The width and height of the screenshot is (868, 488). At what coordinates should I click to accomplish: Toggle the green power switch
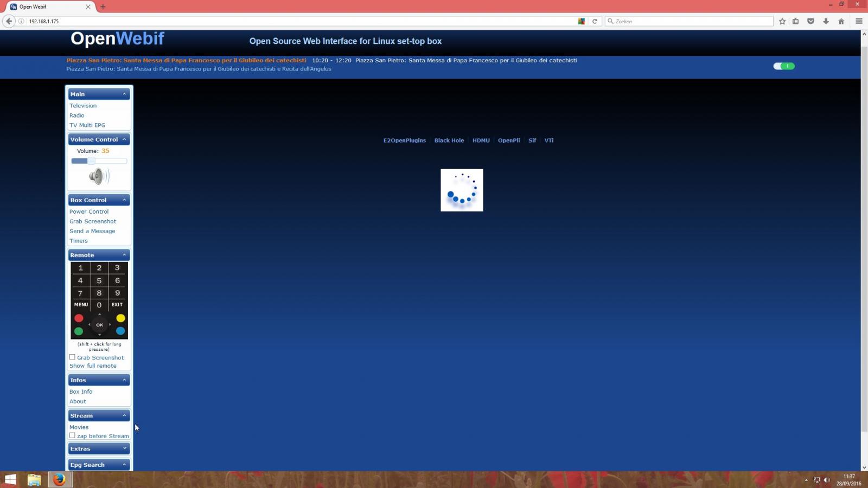click(784, 66)
